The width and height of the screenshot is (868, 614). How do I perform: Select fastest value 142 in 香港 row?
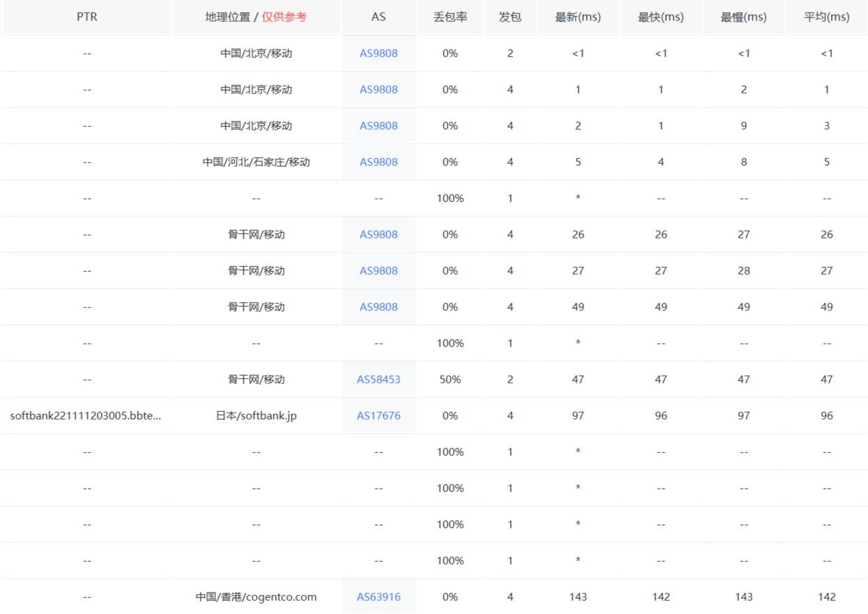pos(660,597)
